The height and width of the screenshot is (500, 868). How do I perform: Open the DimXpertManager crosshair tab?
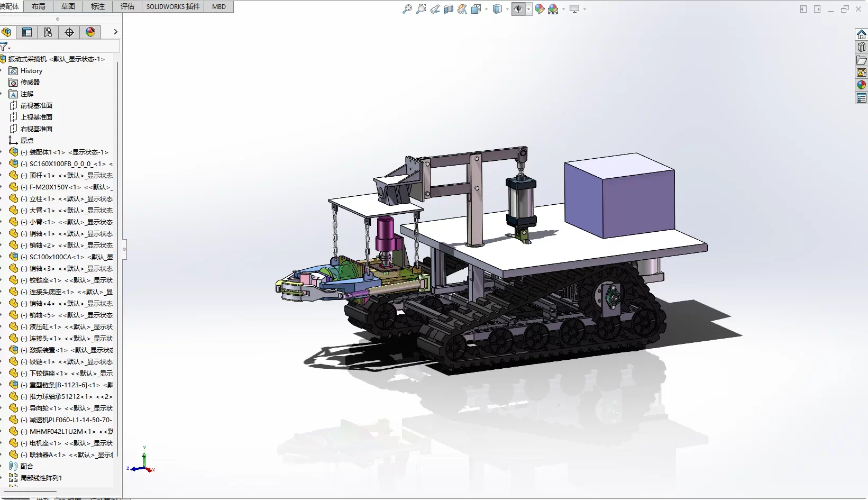point(69,32)
